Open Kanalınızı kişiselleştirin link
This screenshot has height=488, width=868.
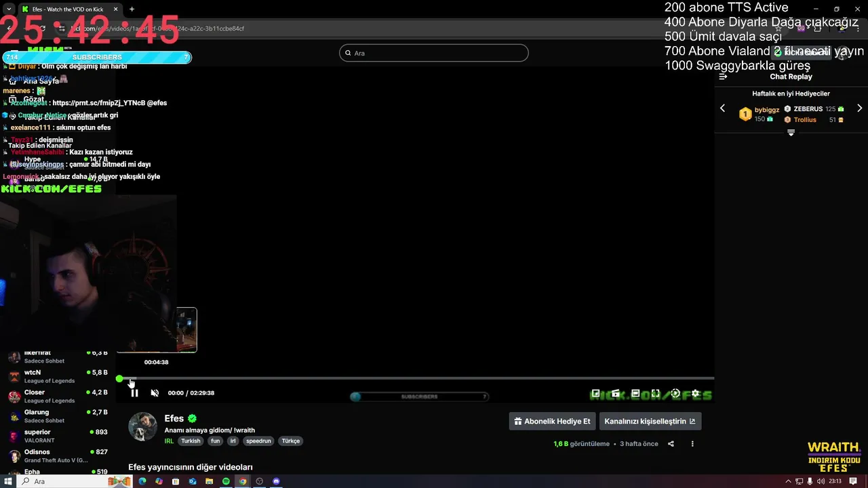pyautogui.click(x=650, y=421)
